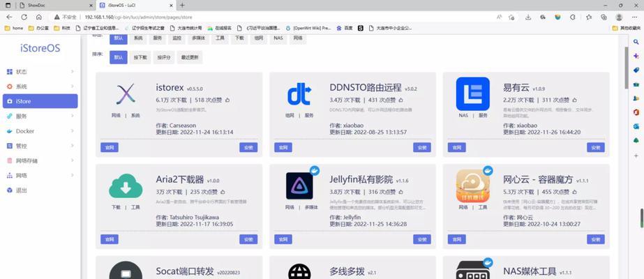This screenshot has height=279, width=644.
Task: Filter apps by the 监控 category
Action: [x=177, y=38]
